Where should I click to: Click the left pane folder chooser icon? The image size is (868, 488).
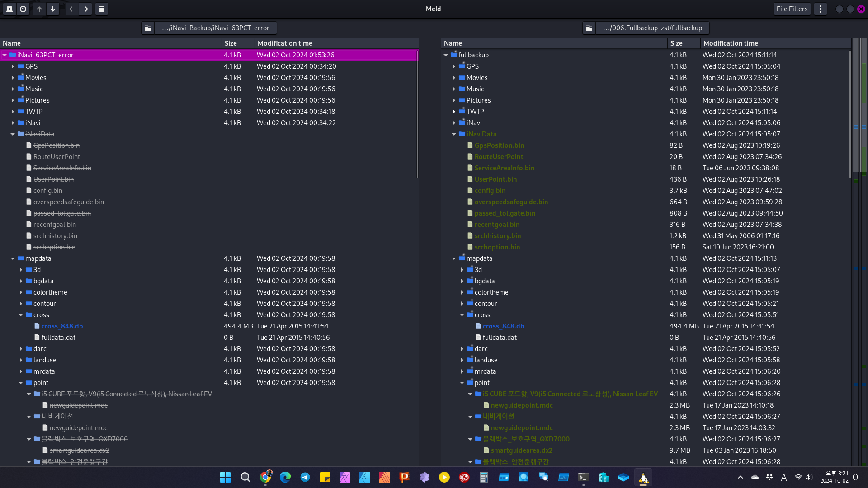point(148,28)
